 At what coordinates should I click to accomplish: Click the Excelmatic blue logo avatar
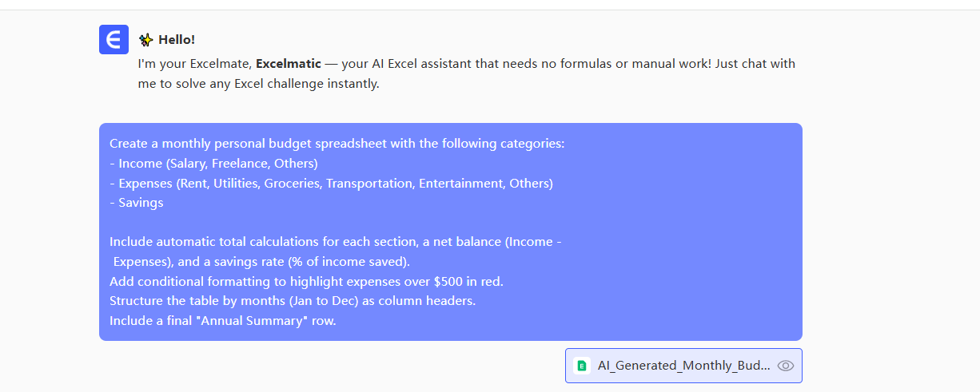[114, 39]
